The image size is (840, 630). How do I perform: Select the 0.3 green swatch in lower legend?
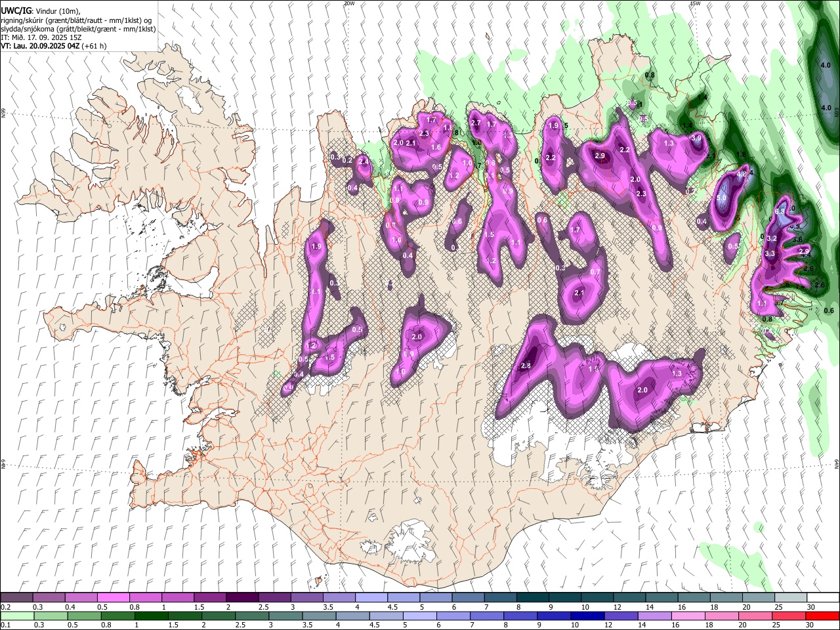(51, 616)
